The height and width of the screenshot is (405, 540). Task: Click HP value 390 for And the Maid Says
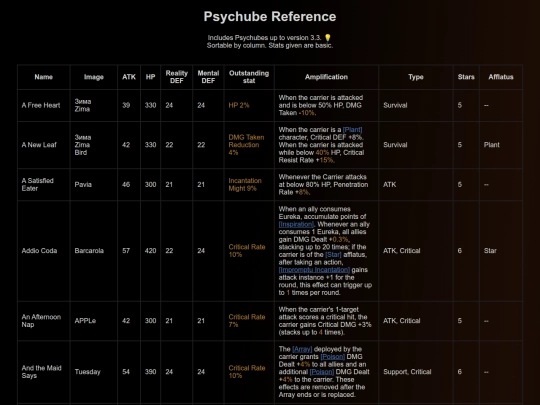click(x=150, y=372)
